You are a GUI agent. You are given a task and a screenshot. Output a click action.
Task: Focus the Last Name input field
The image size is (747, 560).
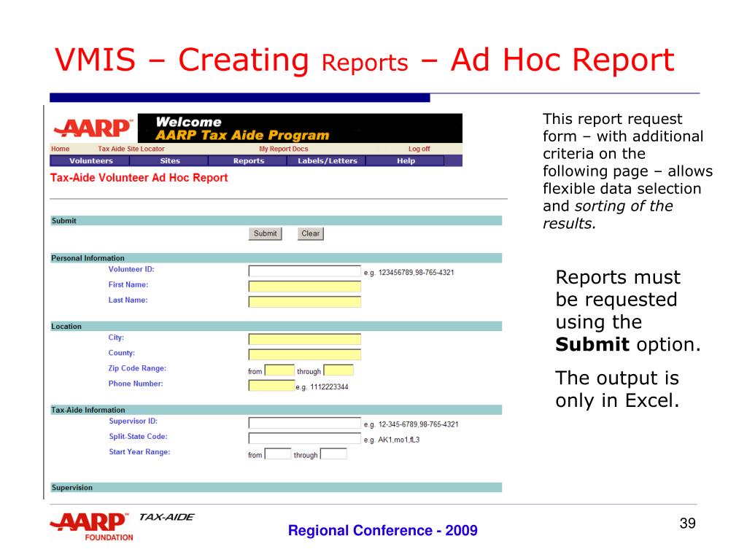click(x=304, y=301)
